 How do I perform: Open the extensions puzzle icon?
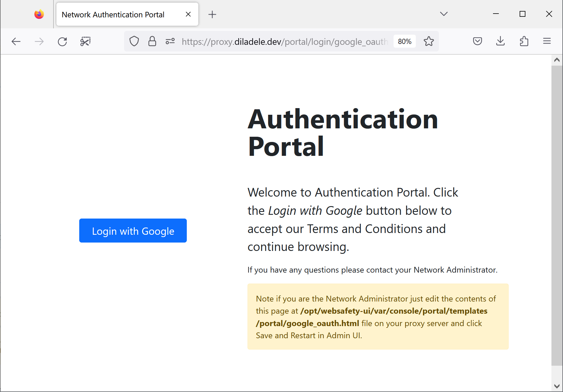tap(524, 41)
